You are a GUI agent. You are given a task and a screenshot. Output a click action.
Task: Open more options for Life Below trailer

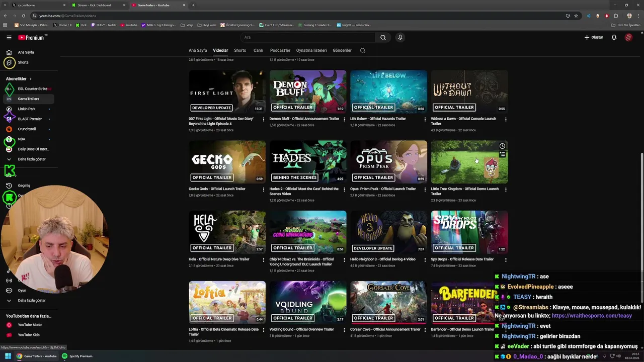point(425,119)
